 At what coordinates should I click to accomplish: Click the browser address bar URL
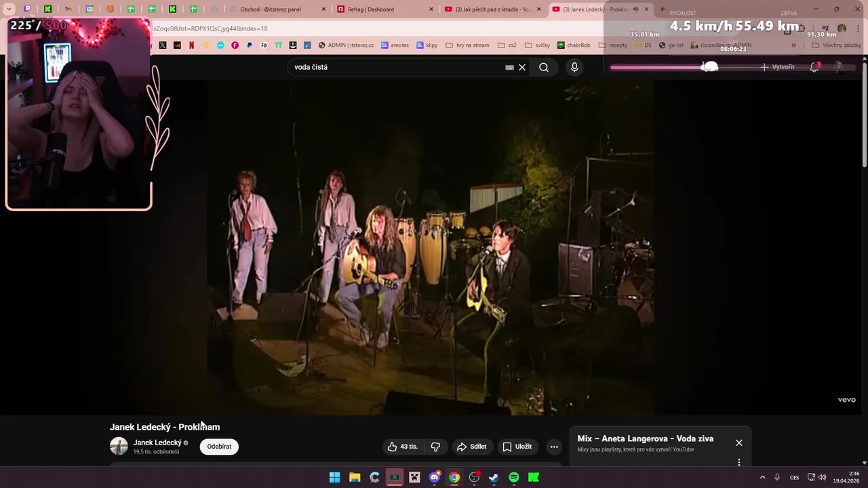pos(210,28)
